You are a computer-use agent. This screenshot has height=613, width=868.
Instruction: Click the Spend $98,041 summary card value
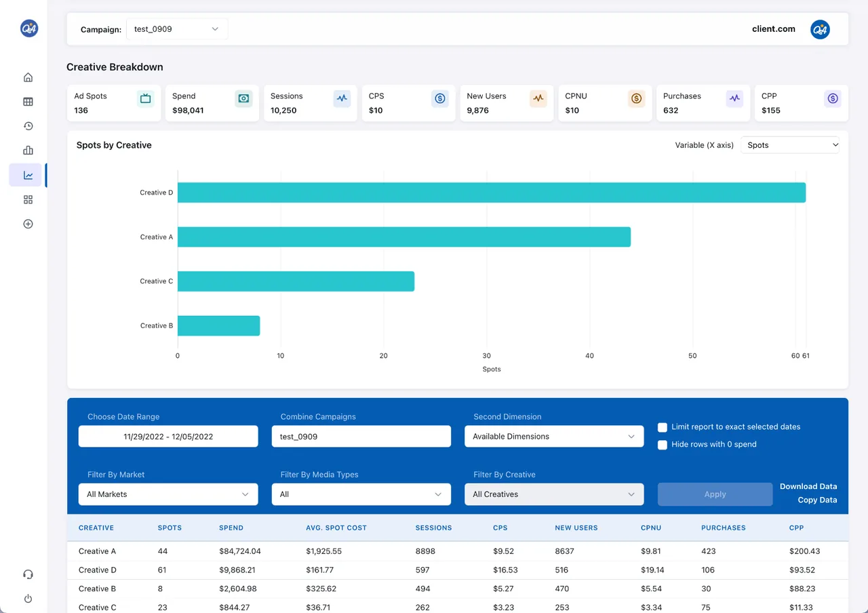pos(188,111)
